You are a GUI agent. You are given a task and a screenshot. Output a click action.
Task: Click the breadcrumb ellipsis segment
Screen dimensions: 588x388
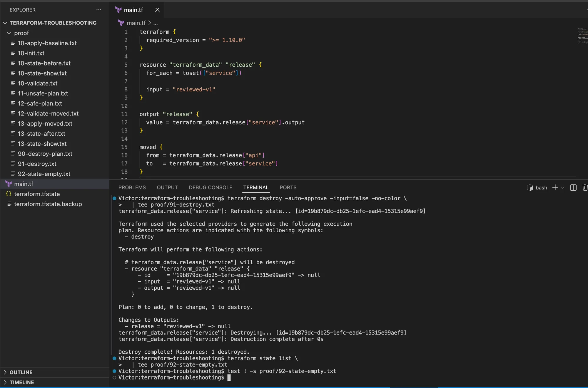(x=156, y=23)
